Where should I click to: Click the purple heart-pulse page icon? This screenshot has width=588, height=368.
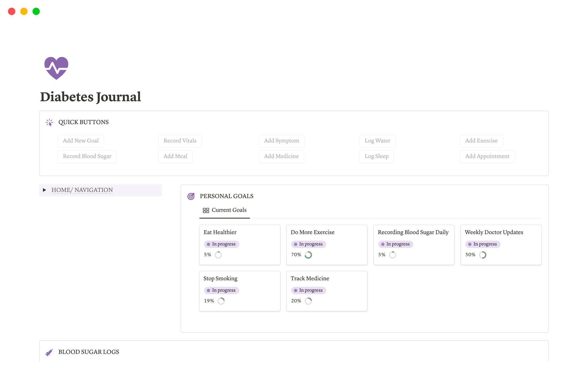click(56, 68)
